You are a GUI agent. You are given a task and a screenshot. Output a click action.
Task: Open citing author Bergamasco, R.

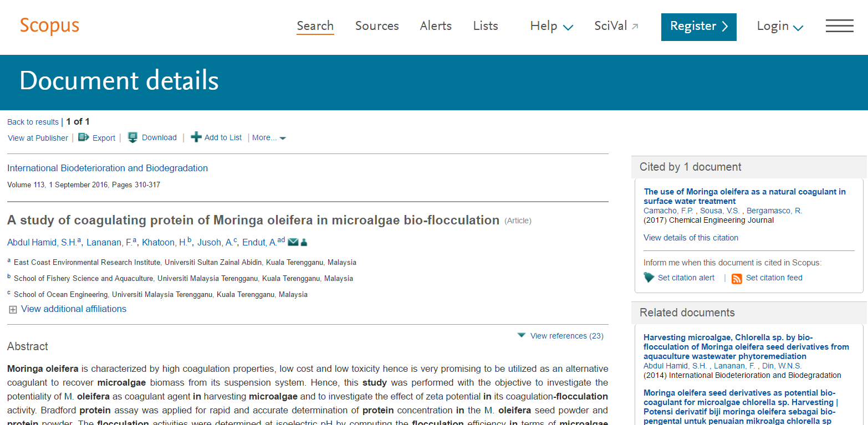point(774,211)
